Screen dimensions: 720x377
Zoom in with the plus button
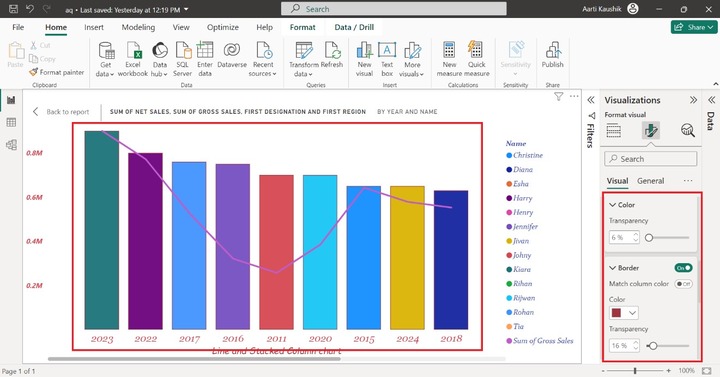[669, 370]
